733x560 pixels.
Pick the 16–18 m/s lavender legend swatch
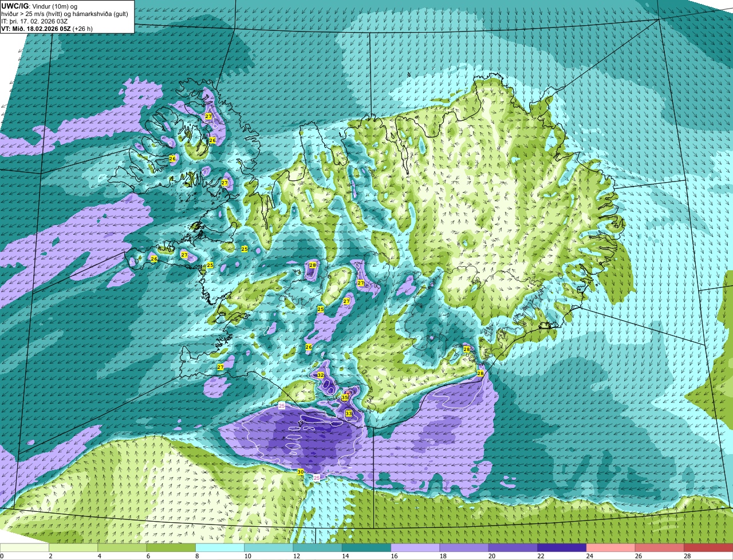pos(415,548)
